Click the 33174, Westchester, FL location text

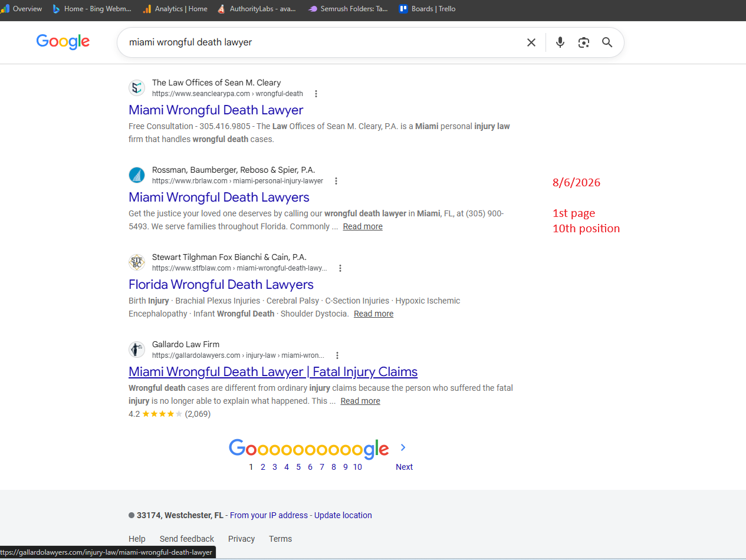180,515
